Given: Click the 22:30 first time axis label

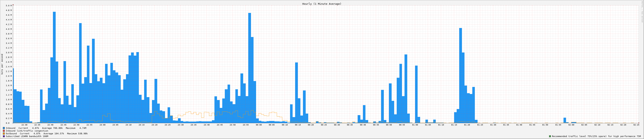Looking at the screenshot, I should [24, 125].
